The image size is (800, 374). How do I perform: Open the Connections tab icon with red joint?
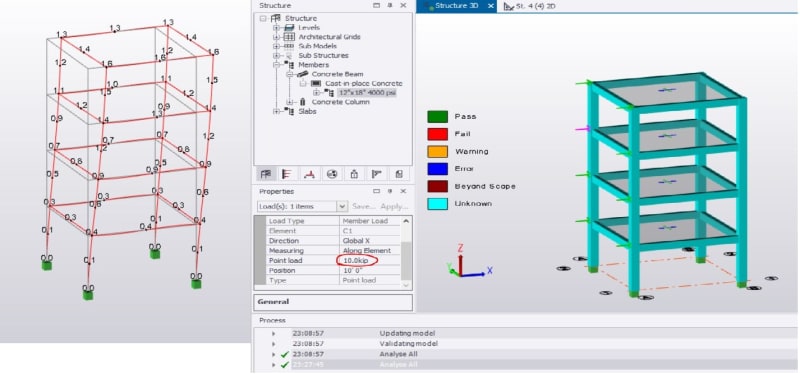[x=309, y=174]
